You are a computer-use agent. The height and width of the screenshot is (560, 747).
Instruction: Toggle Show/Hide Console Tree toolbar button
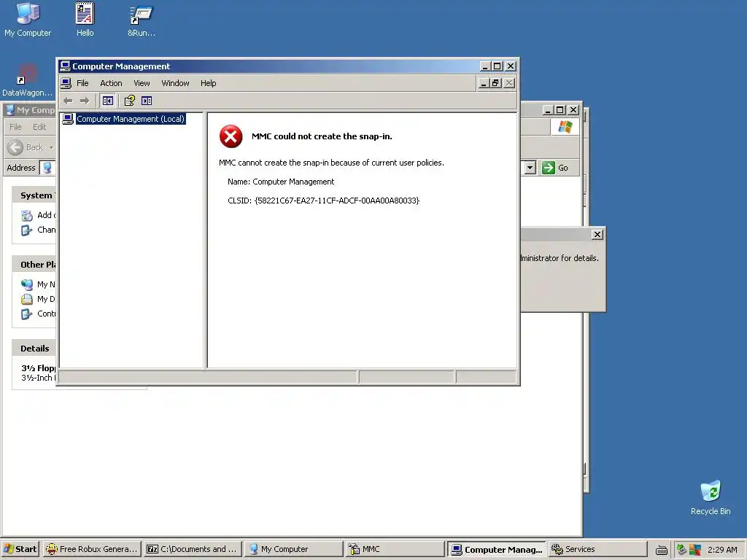tap(108, 101)
